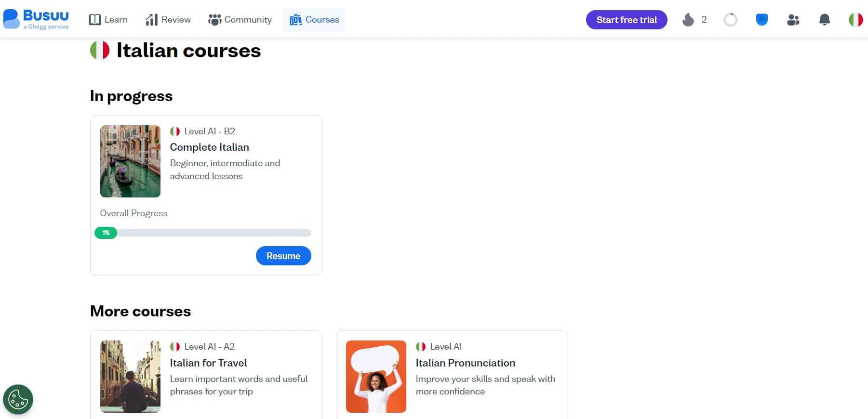Viewport: 868px width, 419px height.
Task: Open cookie settings icon
Action: click(18, 399)
